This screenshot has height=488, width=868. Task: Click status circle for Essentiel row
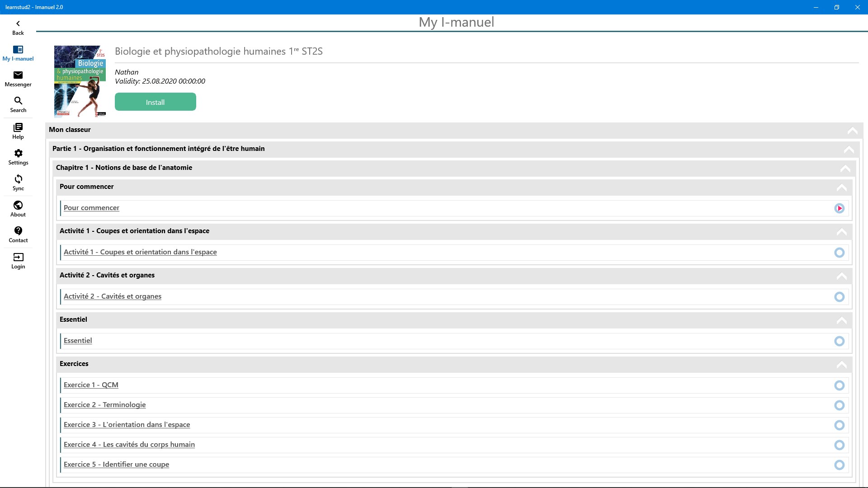point(839,341)
